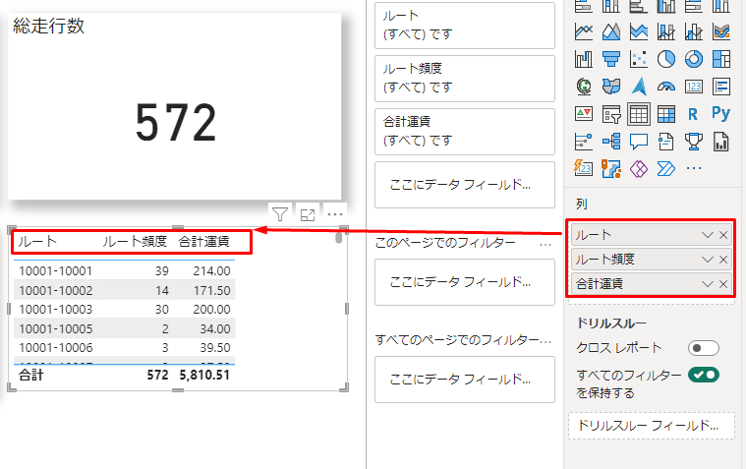This screenshot has width=746, height=469.
Task: Open focus mode for the table visual
Action: pos(307,215)
